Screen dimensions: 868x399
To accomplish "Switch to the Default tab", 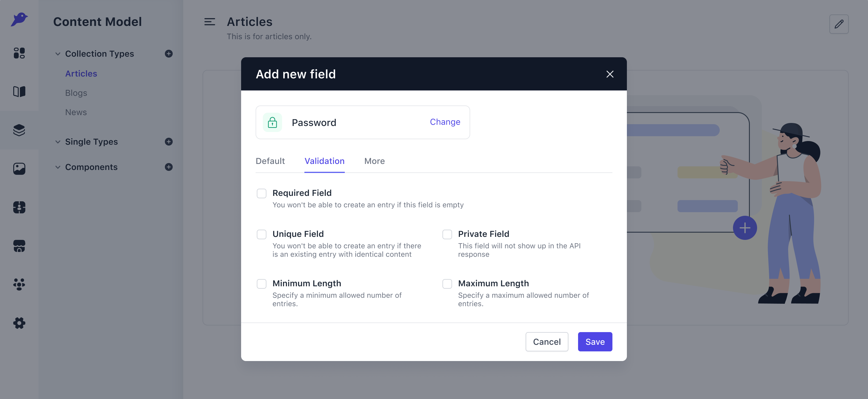I will (x=270, y=161).
